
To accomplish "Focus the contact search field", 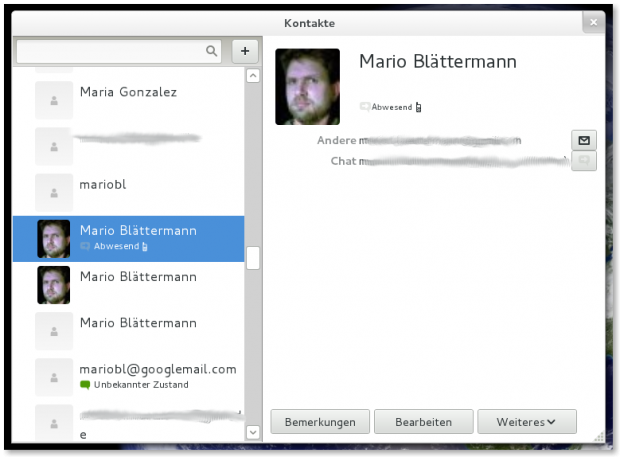I will point(119,51).
